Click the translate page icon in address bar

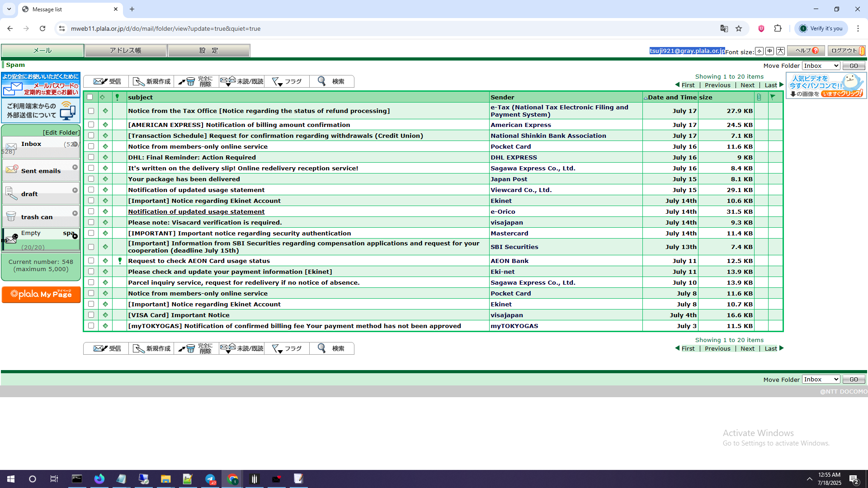(724, 28)
